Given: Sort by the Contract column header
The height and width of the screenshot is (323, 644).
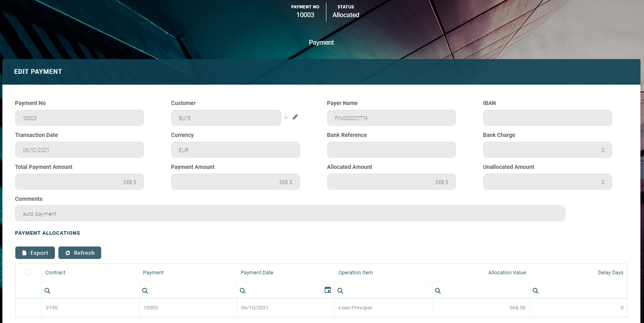Looking at the screenshot, I should point(55,273).
